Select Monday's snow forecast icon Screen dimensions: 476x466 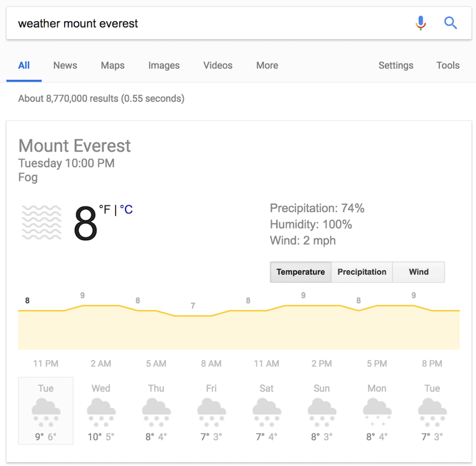point(377,413)
